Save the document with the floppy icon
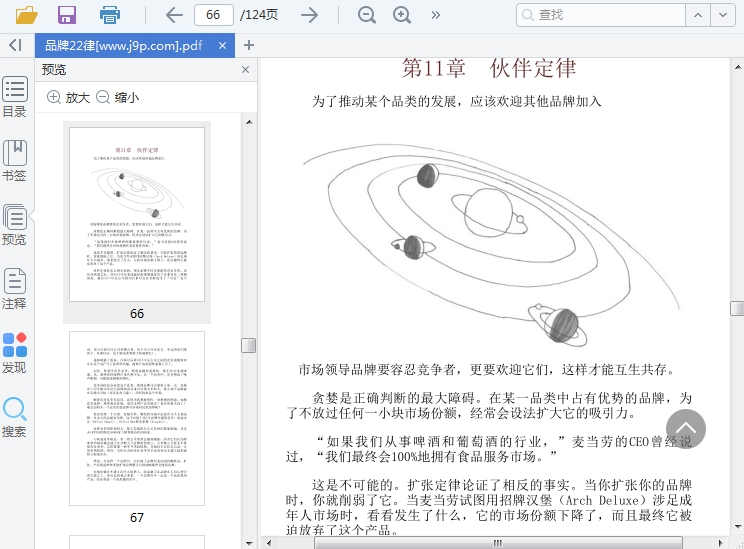This screenshot has height=549, width=744. (67, 15)
